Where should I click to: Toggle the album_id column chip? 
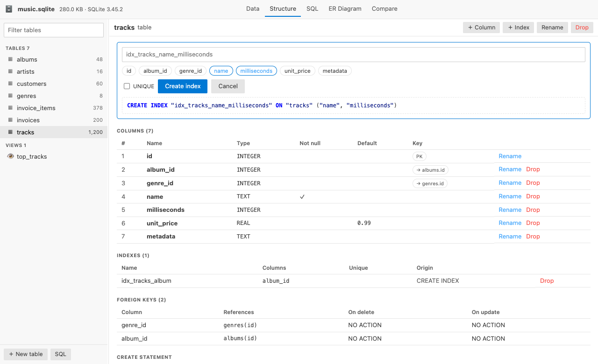coord(155,71)
